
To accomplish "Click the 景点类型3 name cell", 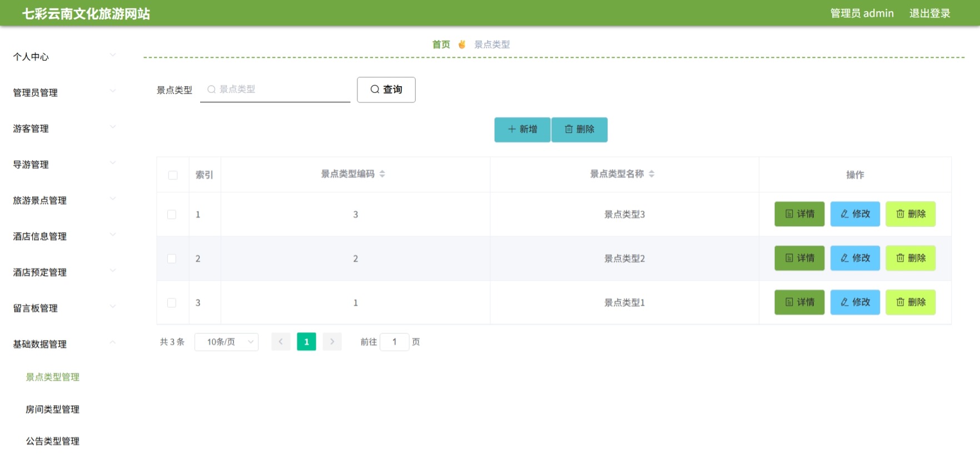I will pyautogui.click(x=624, y=214).
